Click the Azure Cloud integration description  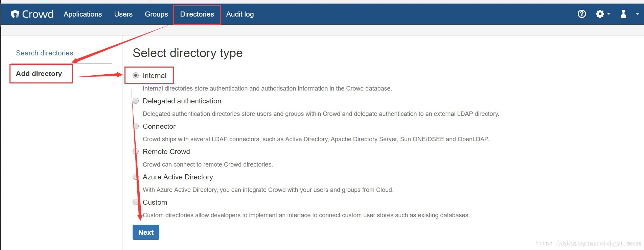(x=268, y=190)
